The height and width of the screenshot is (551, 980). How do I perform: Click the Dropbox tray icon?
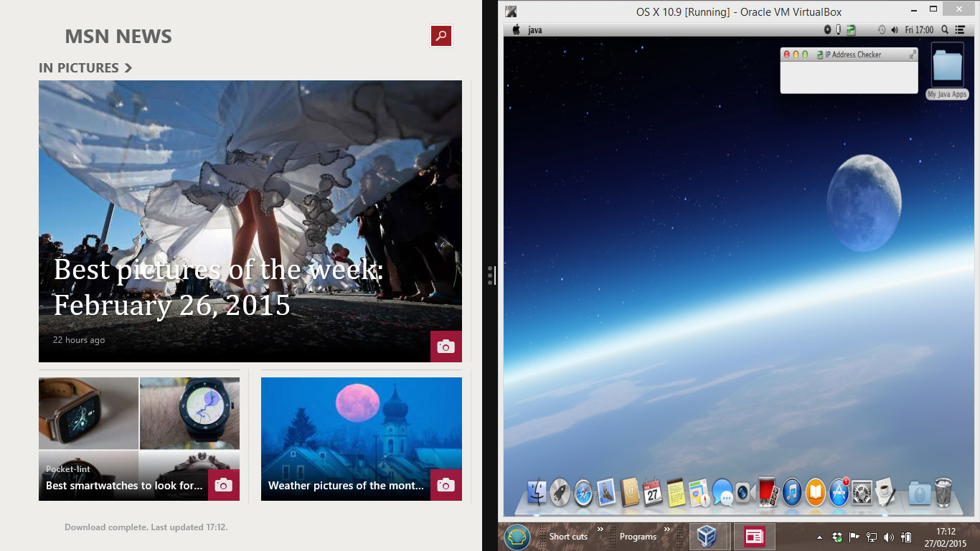pyautogui.click(x=837, y=537)
